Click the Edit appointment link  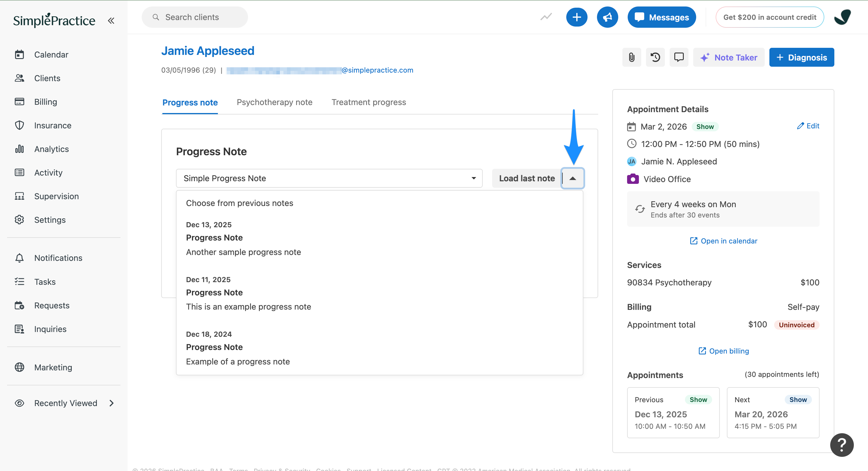(x=808, y=126)
